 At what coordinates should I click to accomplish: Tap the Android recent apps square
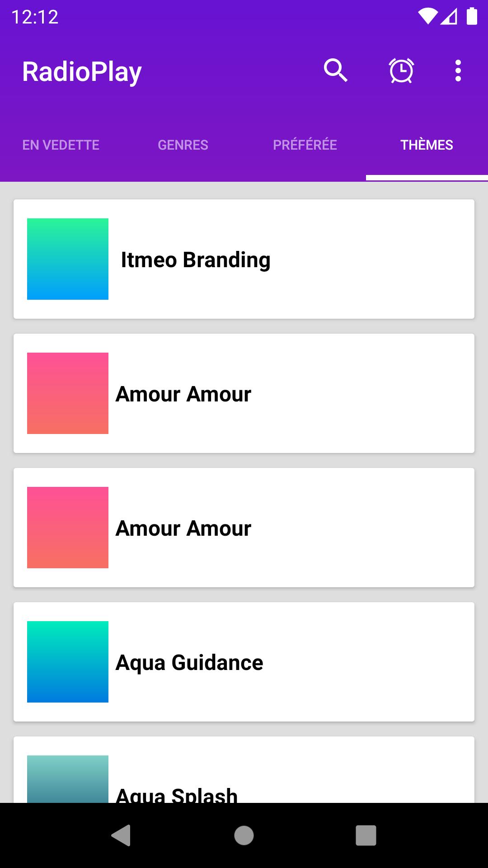coord(366,835)
